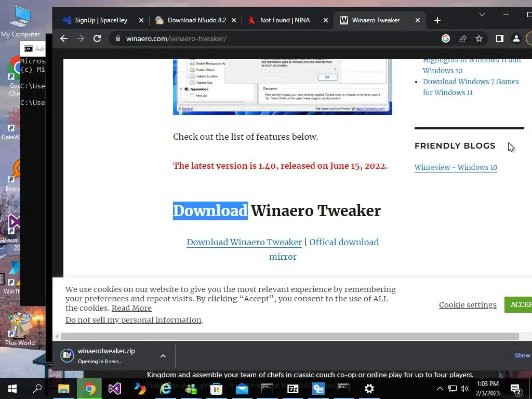Open the volume control
The height and width of the screenshot is (399, 532).
[464, 389]
